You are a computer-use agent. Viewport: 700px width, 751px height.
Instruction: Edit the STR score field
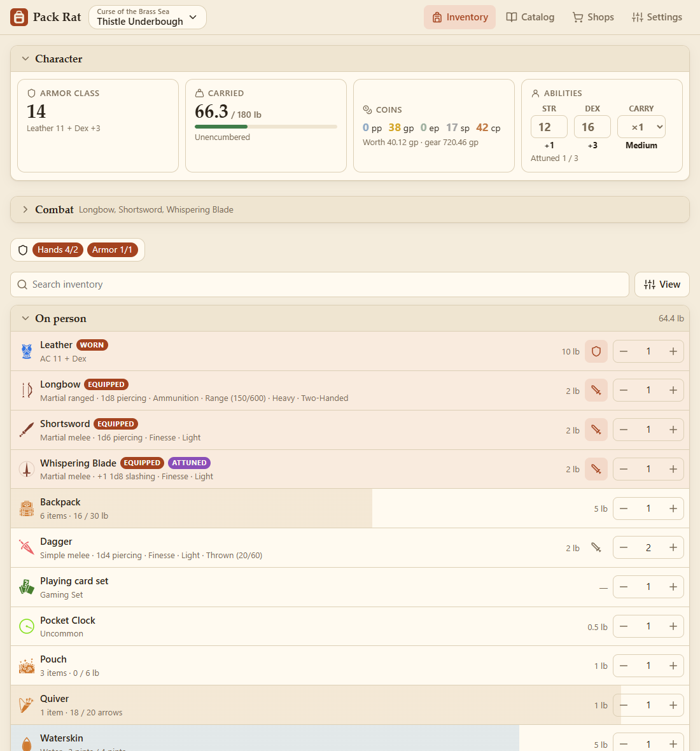[x=549, y=127]
